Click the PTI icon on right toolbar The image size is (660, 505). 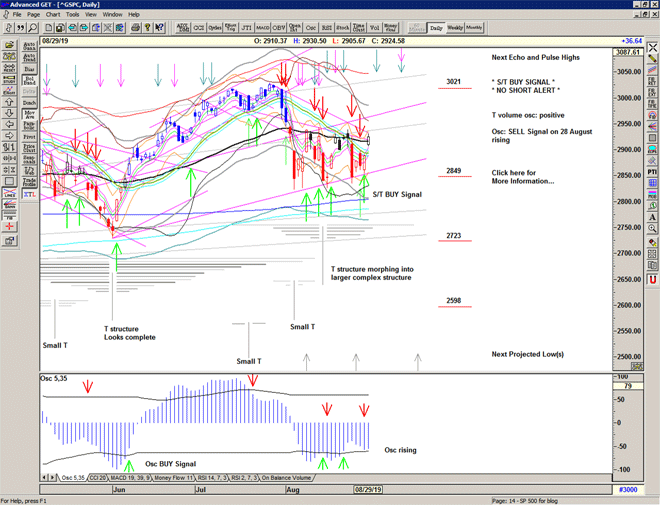point(652,171)
